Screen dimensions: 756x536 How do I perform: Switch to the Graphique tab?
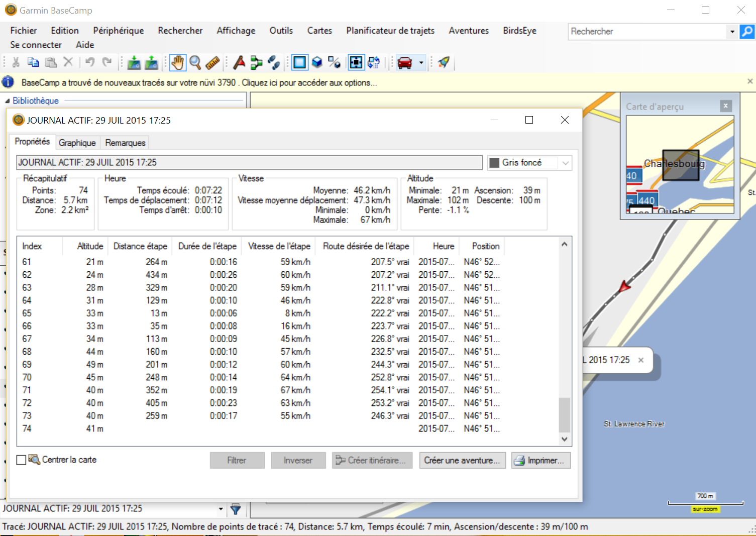coord(77,143)
